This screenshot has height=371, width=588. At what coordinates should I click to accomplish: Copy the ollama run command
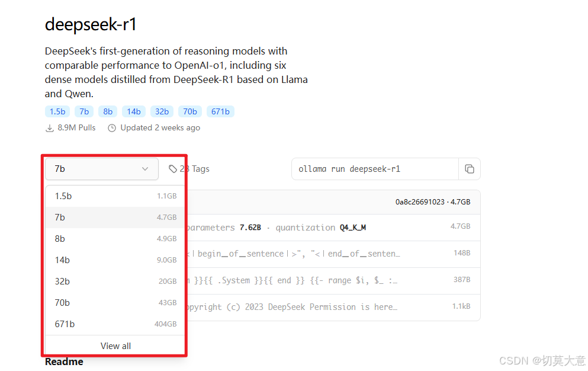pyautogui.click(x=470, y=169)
